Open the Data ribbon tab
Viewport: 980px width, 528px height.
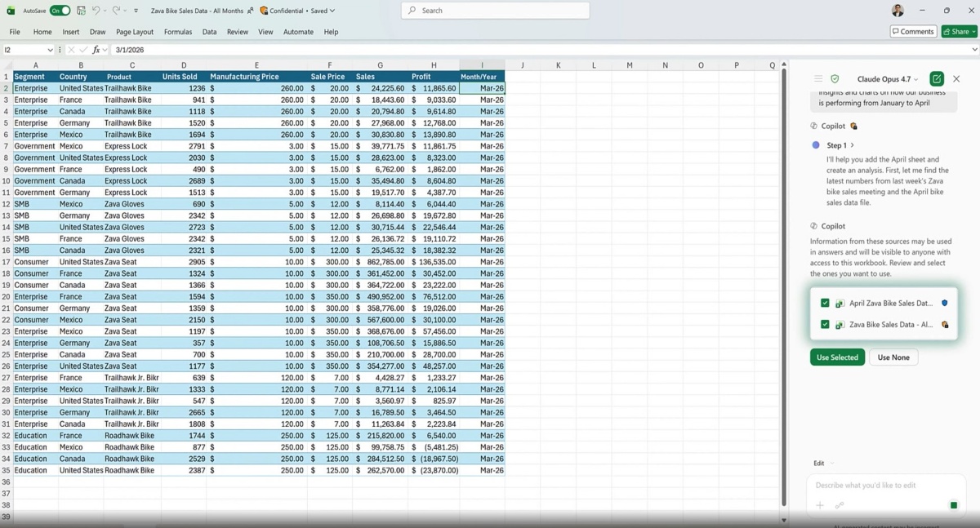click(x=210, y=32)
